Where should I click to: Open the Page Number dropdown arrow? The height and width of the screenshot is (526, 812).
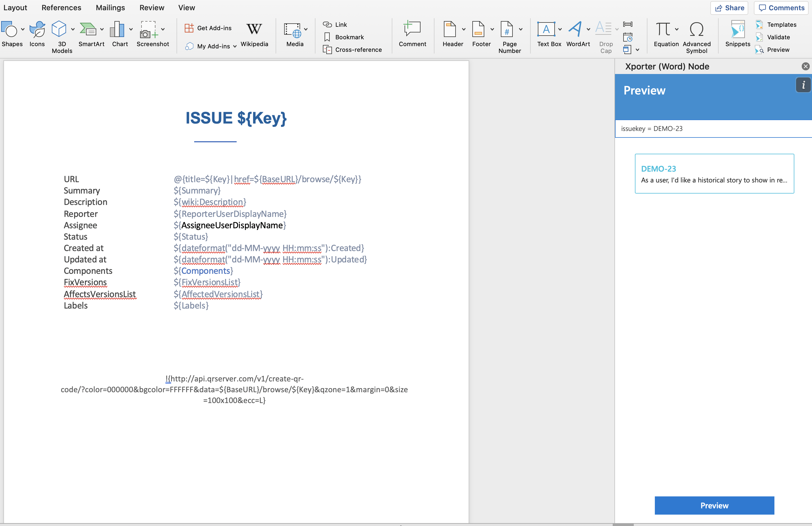pos(521,29)
